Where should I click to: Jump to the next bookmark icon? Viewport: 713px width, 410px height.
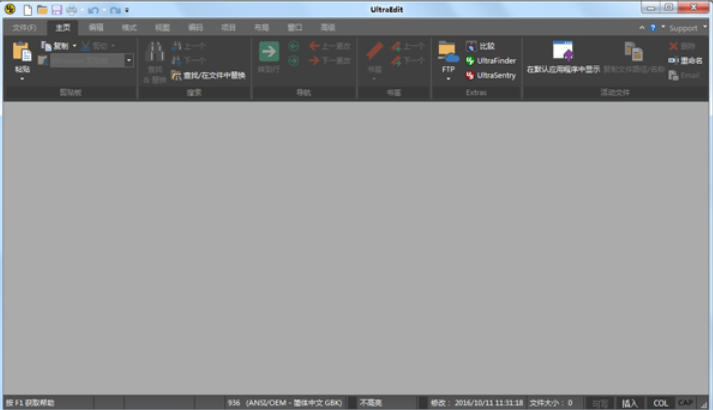[x=396, y=60]
